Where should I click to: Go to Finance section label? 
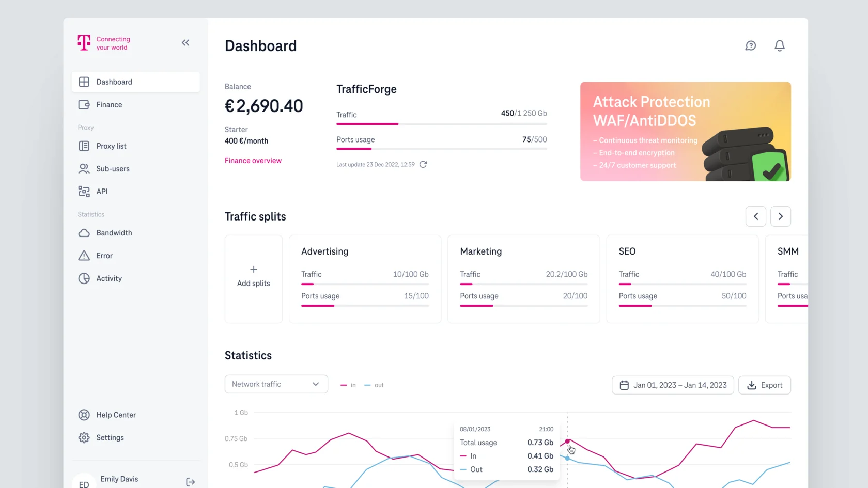point(109,105)
